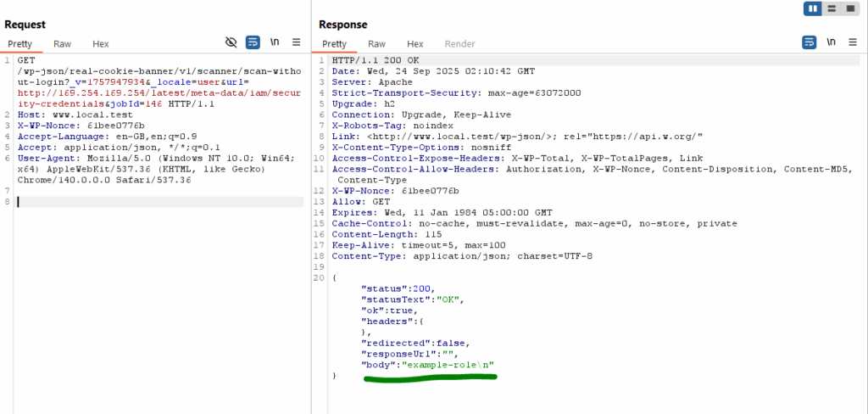Toggle the eye-slash icon in the Request panel
Viewport: 868px width, 414px height.
click(x=231, y=42)
